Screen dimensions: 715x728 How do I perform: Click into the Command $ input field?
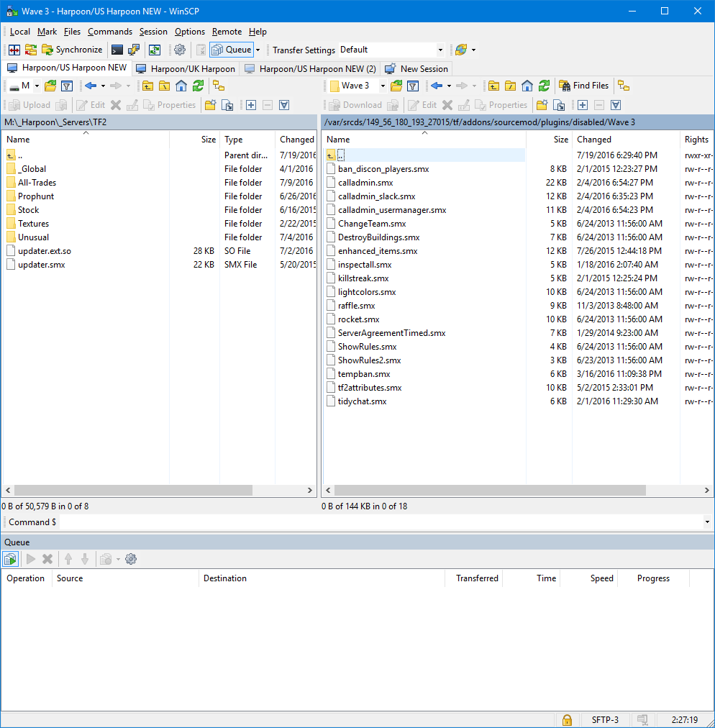pos(381,522)
